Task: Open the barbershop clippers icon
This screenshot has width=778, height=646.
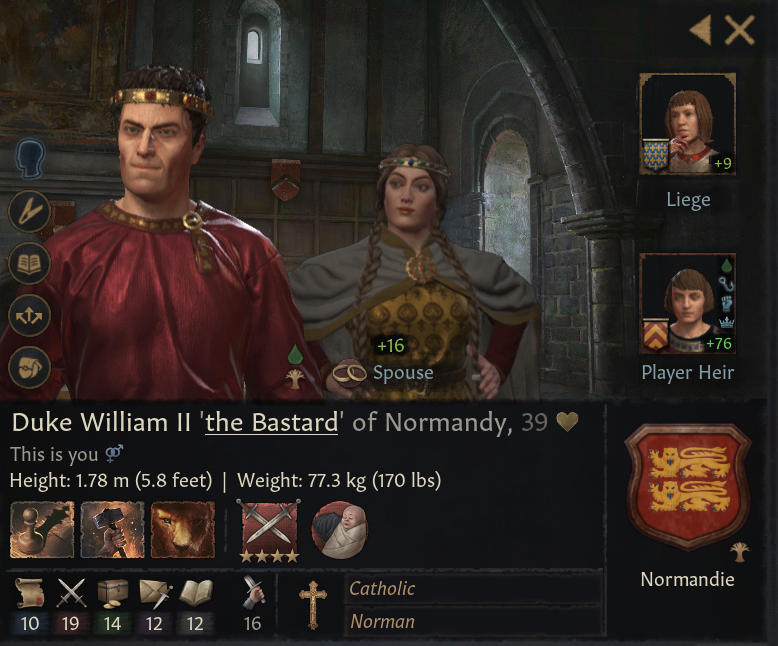Action: pos(30,211)
